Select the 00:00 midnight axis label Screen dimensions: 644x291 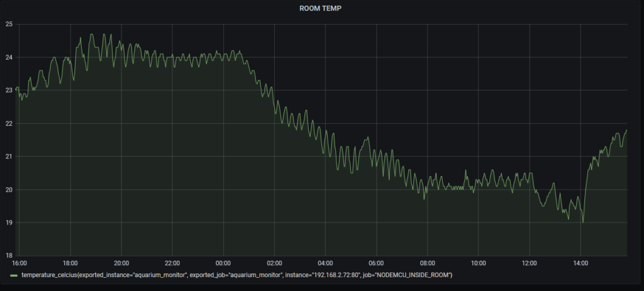click(x=223, y=263)
